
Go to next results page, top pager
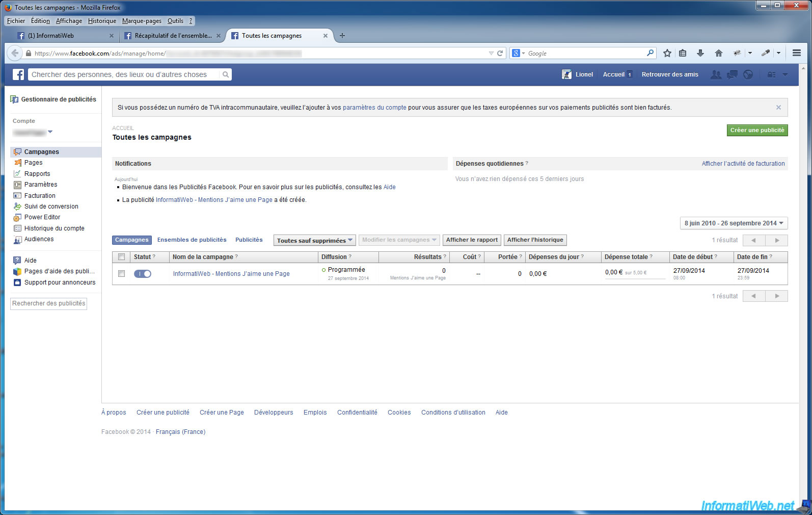coord(777,240)
